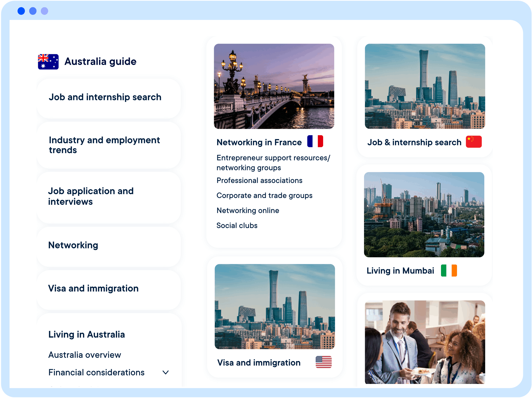
Task: Click the Job & internship search card title
Action: [414, 142]
